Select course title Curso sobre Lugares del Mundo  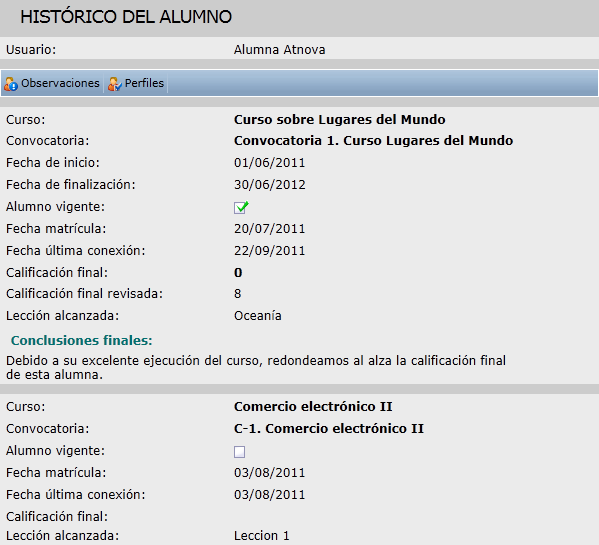coord(340,120)
